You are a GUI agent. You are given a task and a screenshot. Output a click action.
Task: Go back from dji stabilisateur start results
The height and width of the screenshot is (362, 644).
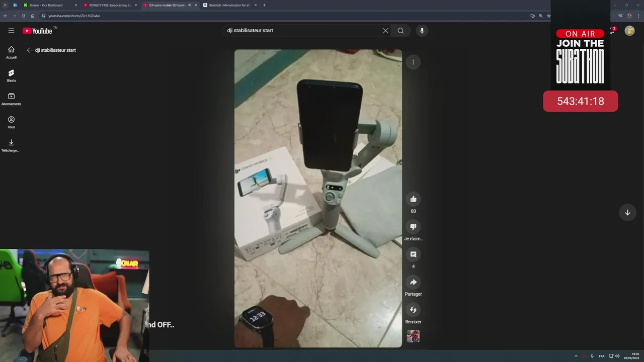coord(30,50)
